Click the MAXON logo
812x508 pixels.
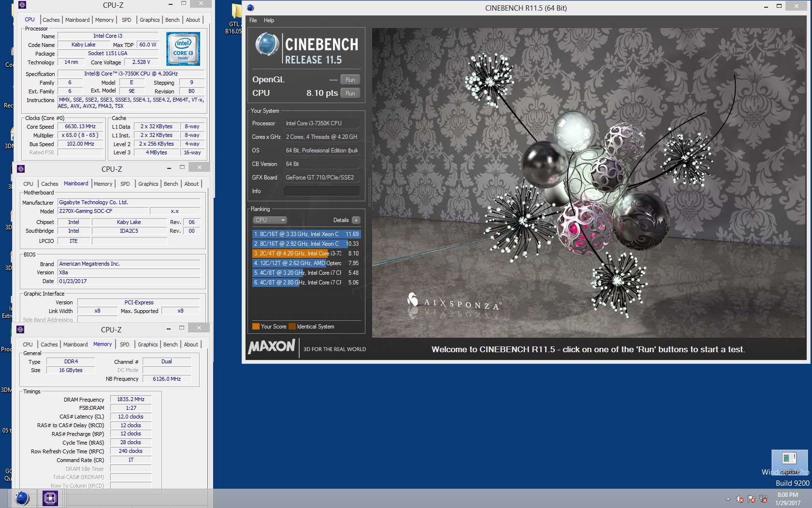click(272, 347)
